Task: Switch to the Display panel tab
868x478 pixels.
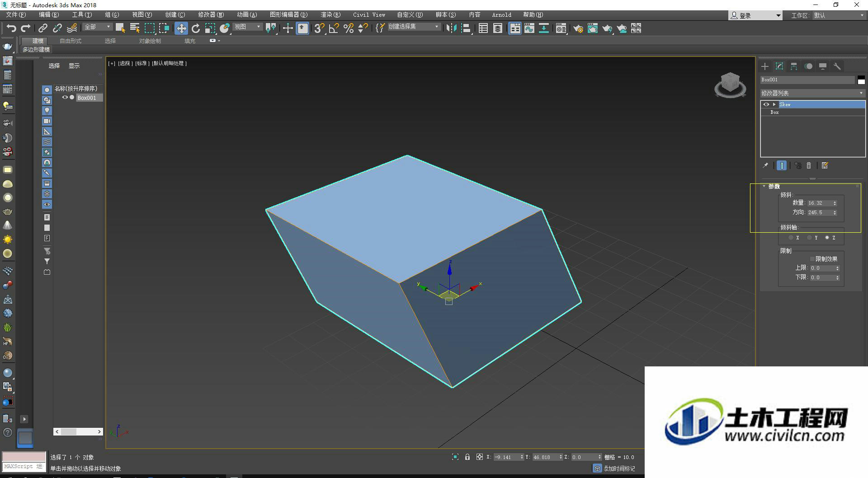Action: tap(823, 66)
